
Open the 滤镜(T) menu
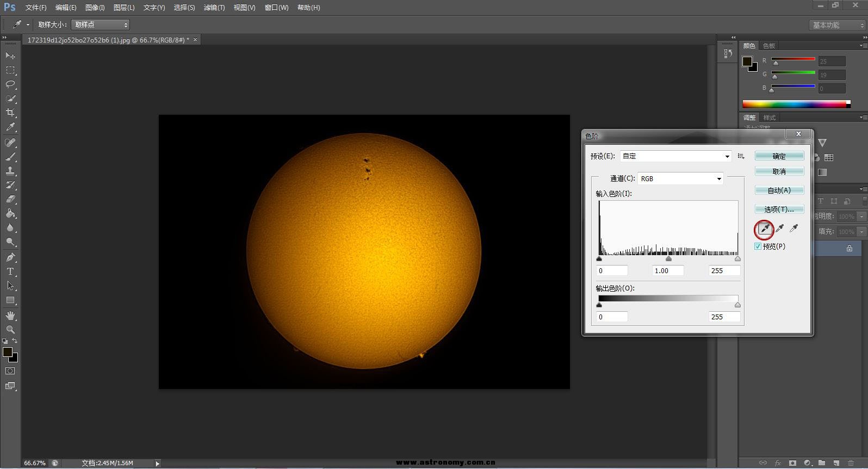coord(214,8)
